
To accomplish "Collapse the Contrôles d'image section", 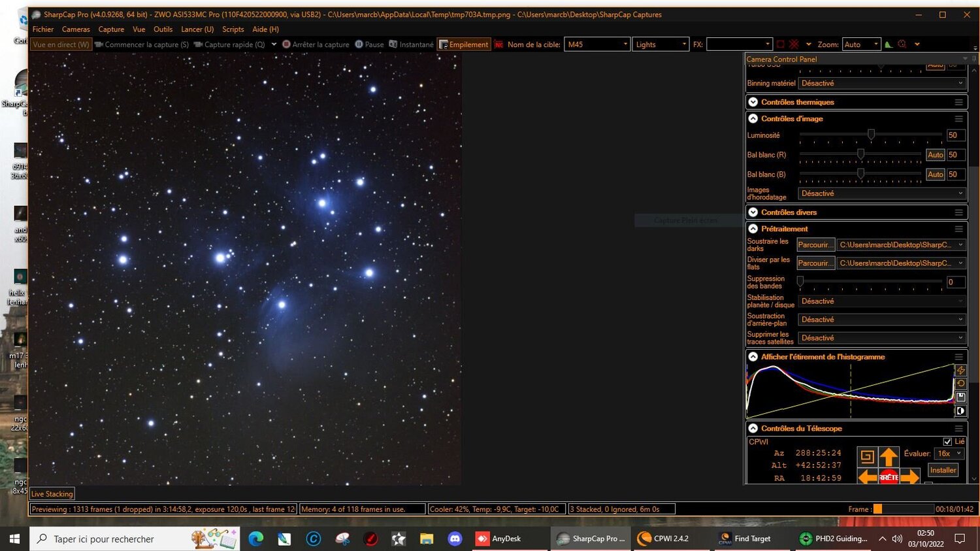I will pyautogui.click(x=753, y=119).
